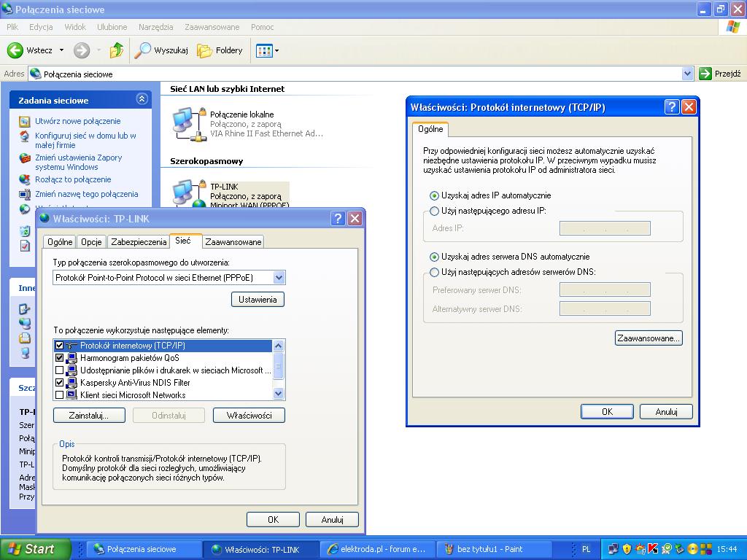Open Wyszukaj search in toolbar
The image size is (747, 560).
[x=161, y=50]
